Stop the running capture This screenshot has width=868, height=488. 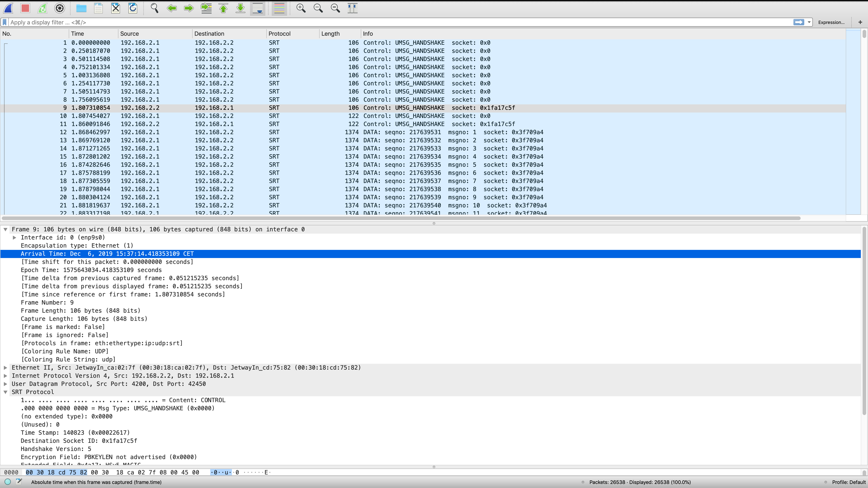point(25,8)
